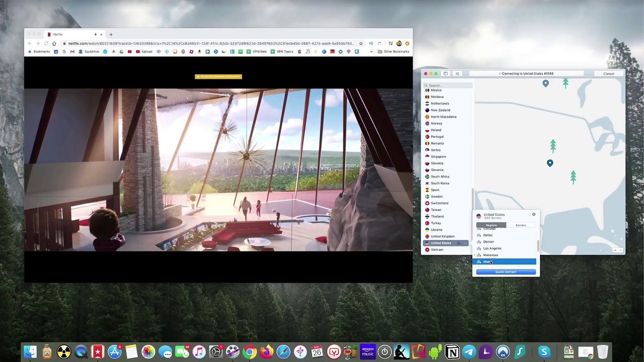644x362 pixels.
Task: Show hidden bookmarks overflow chevron
Action: pos(371,52)
